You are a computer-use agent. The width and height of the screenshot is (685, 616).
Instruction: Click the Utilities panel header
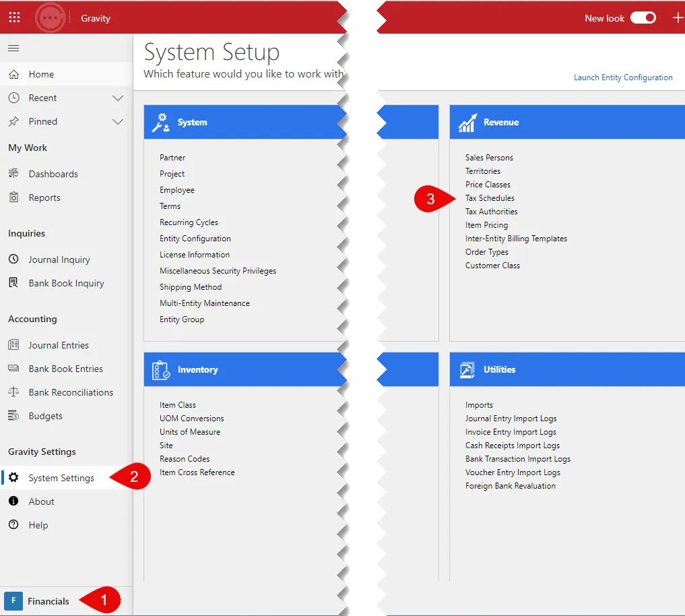pyautogui.click(x=567, y=369)
